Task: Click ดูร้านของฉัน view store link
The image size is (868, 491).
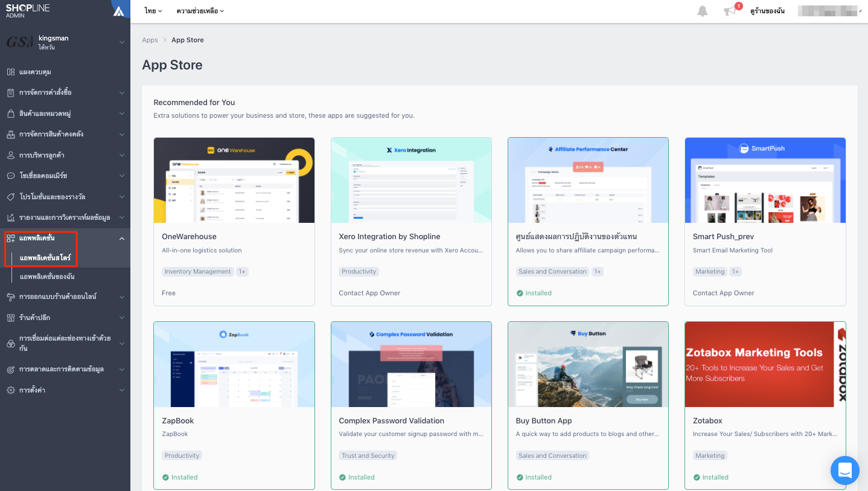Action: tap(767, 11)
